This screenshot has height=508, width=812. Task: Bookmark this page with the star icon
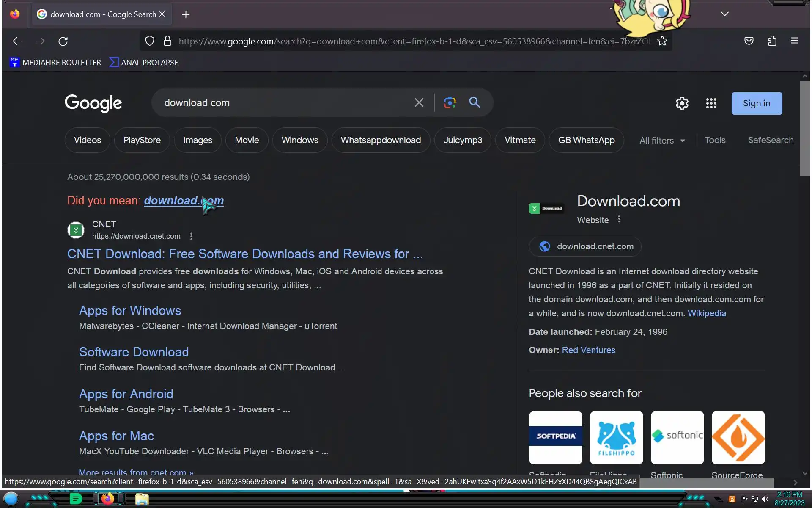662,41
